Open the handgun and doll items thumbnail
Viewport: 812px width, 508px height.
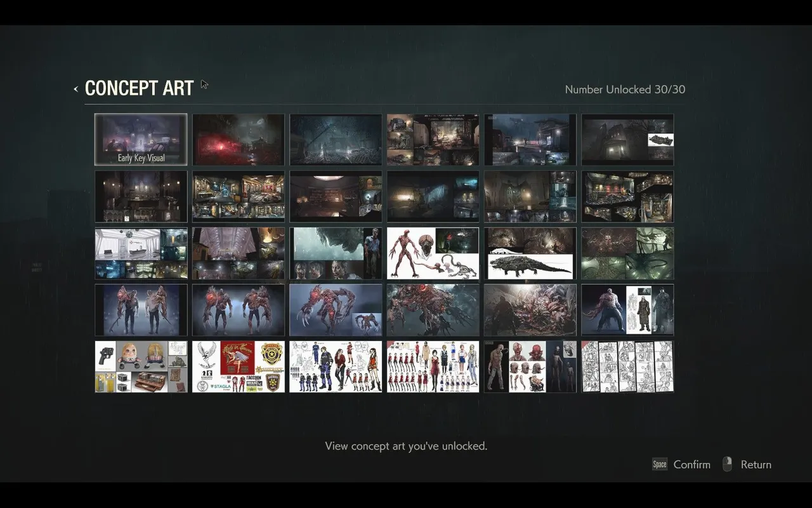[141, 366]
